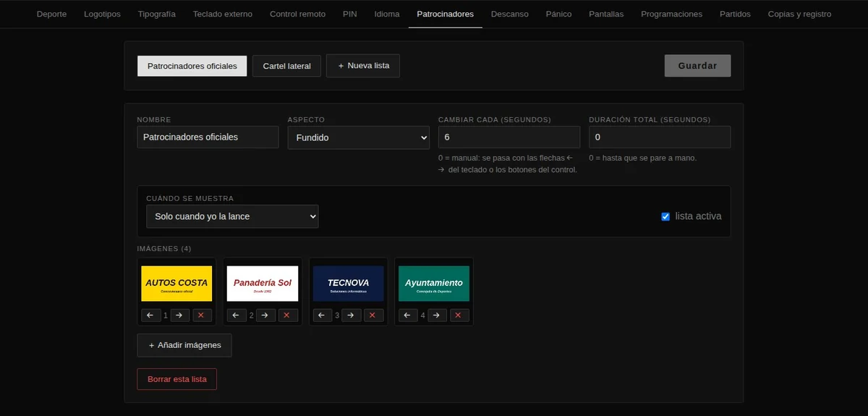Go to the Tipografía tab
The width and height of the screenshot is (868, 416).
[x=156, y=14]
